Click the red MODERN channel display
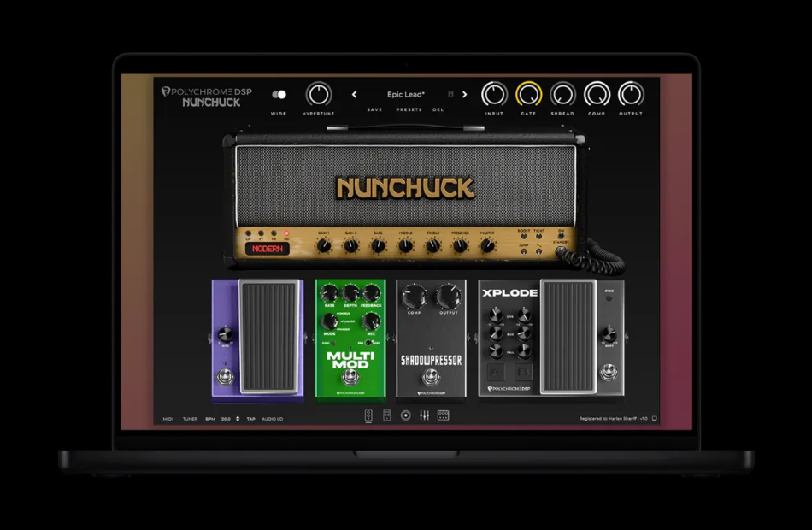Image resolution: width=812 pixels, height=530 pixels. 268,250
